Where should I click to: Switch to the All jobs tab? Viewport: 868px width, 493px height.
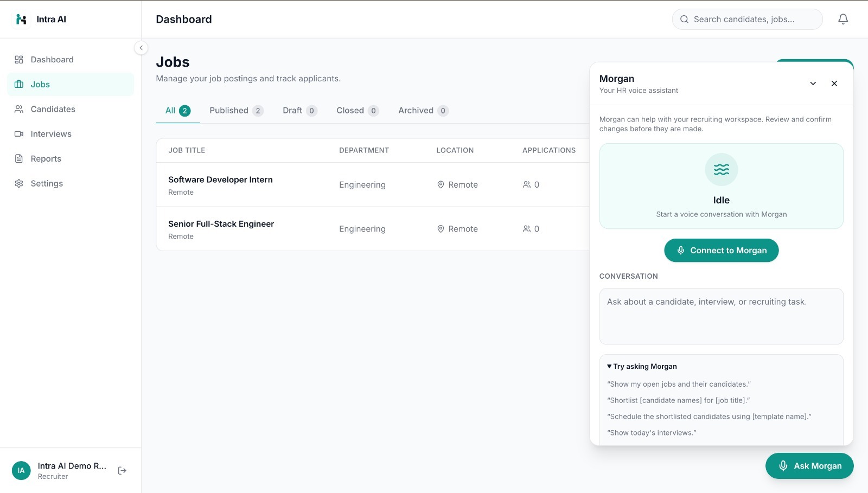(178, 111)
